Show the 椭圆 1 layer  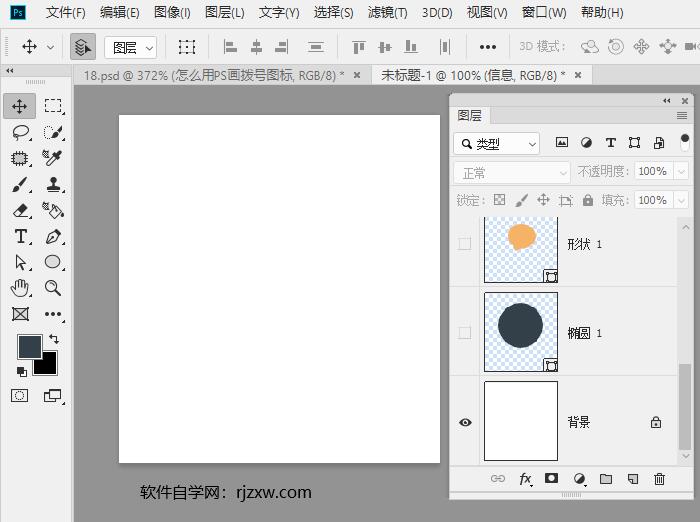pyautogui.click(x=465, y=333)
